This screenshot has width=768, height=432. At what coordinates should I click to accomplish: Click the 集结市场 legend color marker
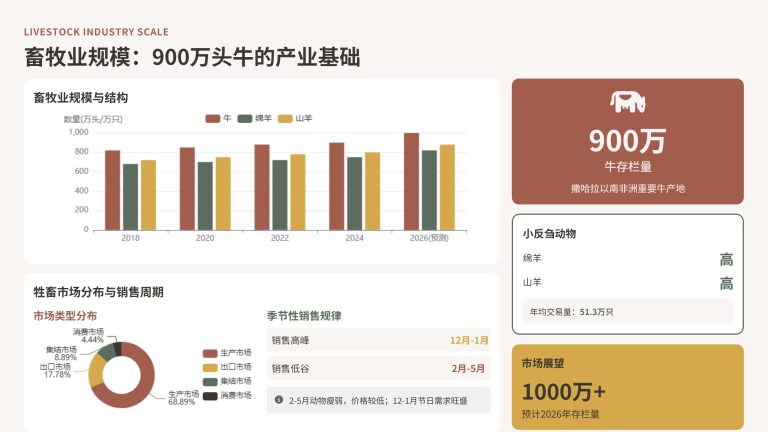click(x=210, y=381)
